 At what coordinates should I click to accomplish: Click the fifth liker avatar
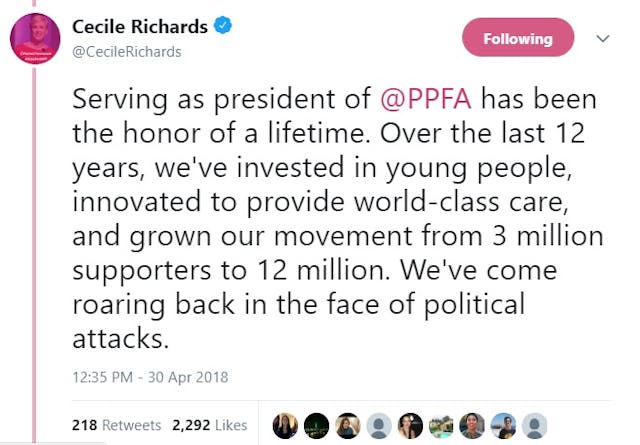tap(410, 424)
